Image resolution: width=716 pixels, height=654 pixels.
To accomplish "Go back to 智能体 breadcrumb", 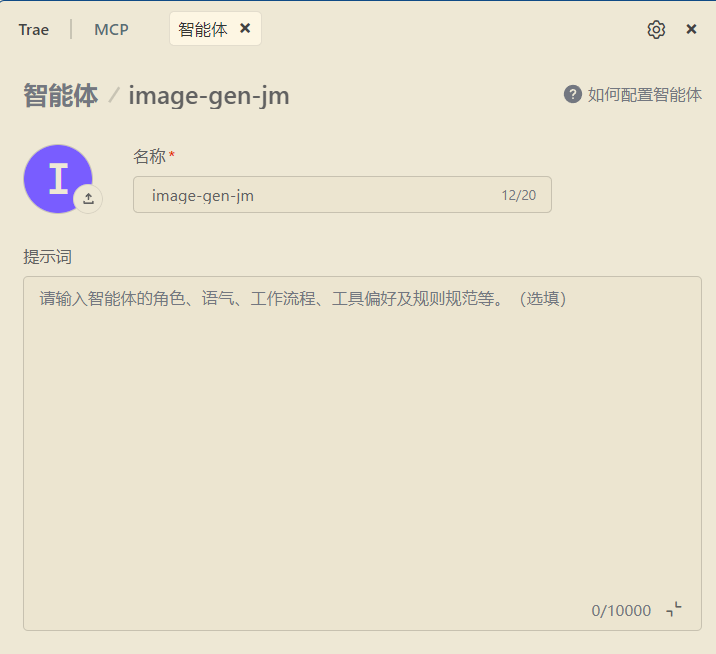I will tap(61, 95).
